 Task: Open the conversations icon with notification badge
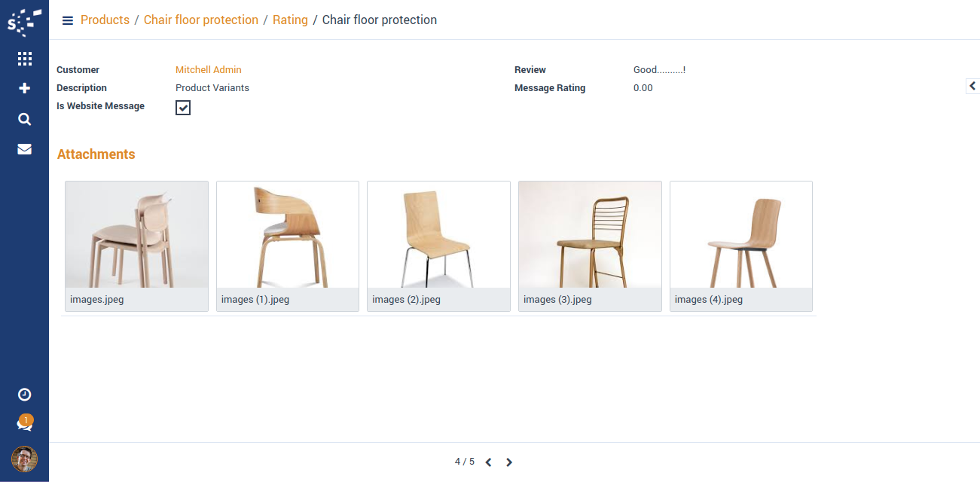point(24,425)
